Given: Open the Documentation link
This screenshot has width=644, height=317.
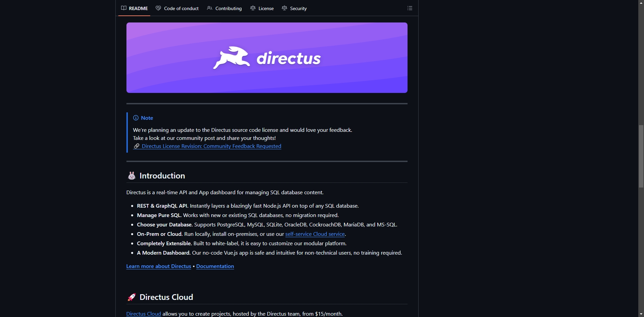Looking at the screenshot, I should tap(215, 266).
